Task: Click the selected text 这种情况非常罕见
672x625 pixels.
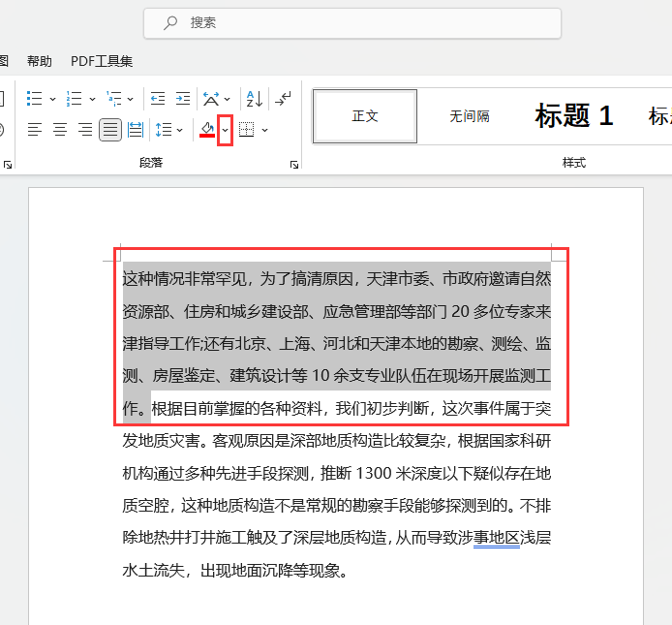Action: [185, 279]
